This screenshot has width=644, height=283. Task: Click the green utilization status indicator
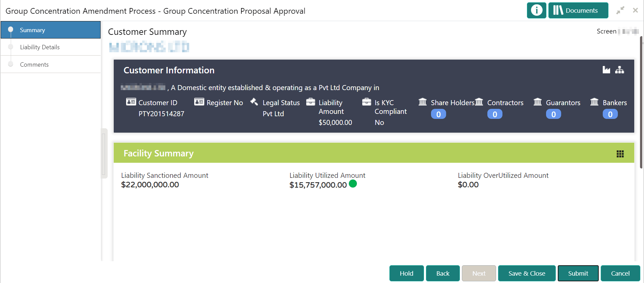click(353, 184)
